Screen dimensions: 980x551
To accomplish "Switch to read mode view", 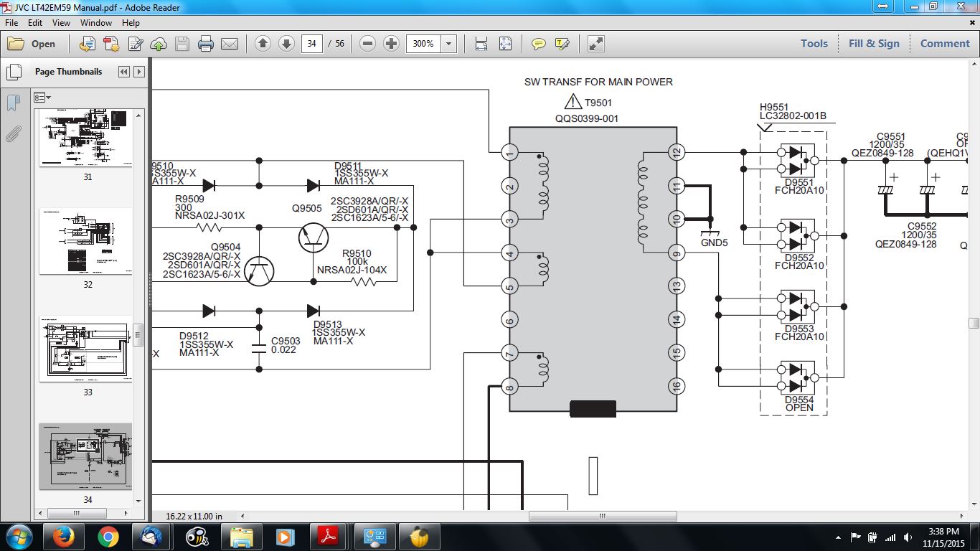I will (x=595, y=44).
